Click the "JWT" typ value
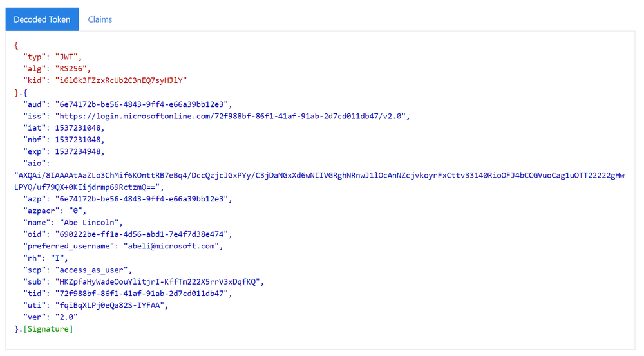Viewport: 644px width, 356px height. (x=68, y=57)
